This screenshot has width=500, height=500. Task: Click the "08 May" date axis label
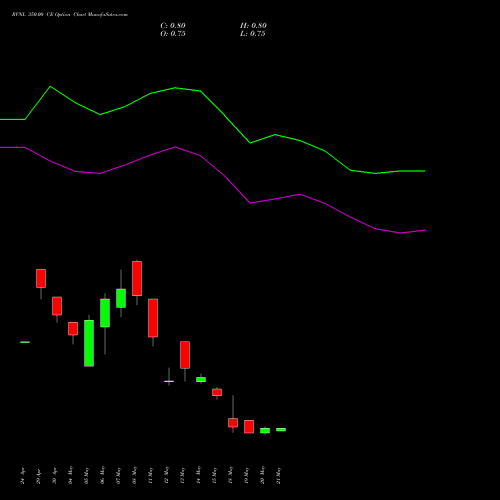coord(135,475)
